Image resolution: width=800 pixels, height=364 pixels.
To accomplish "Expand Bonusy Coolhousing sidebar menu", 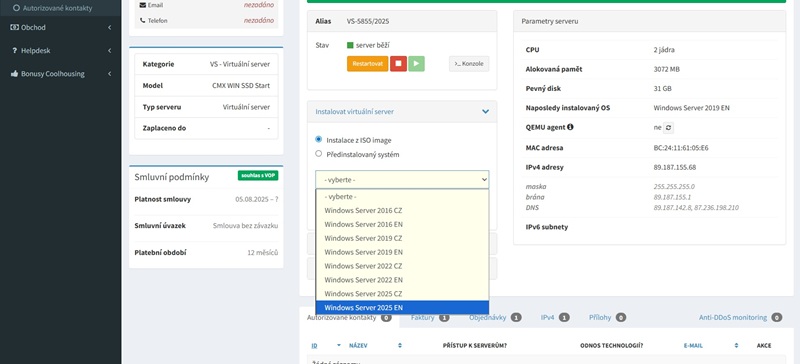I will click(x=109, y=74).
